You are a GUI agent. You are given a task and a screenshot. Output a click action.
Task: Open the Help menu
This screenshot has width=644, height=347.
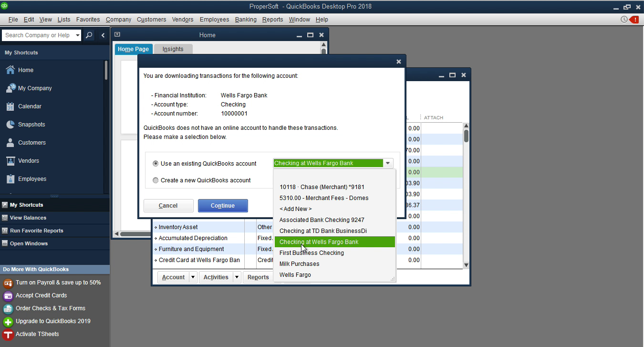(x=322, y=20)
